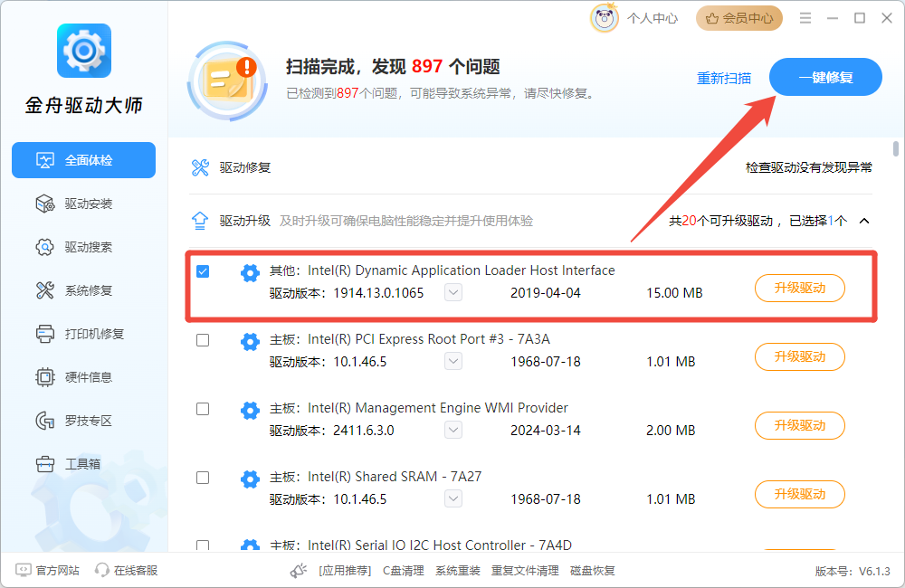The width and height of the screenshot is (905, 588).
Task: Click the driver list vertical scrollbar
Action: coord(896,148)
